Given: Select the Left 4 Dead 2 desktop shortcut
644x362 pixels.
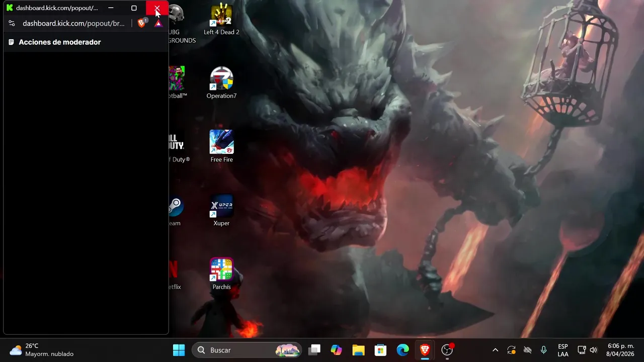Looking at the screenshot, I should (x=221, y=20).
